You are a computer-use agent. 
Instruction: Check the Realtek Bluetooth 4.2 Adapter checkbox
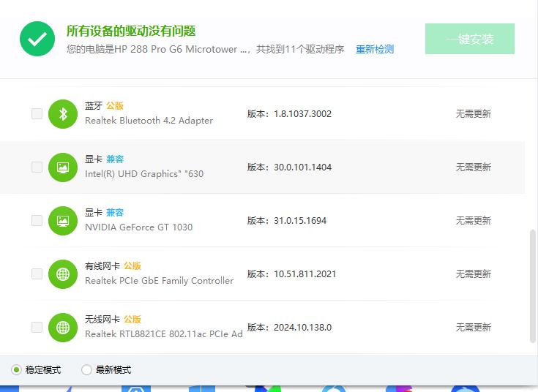[37, 113]
